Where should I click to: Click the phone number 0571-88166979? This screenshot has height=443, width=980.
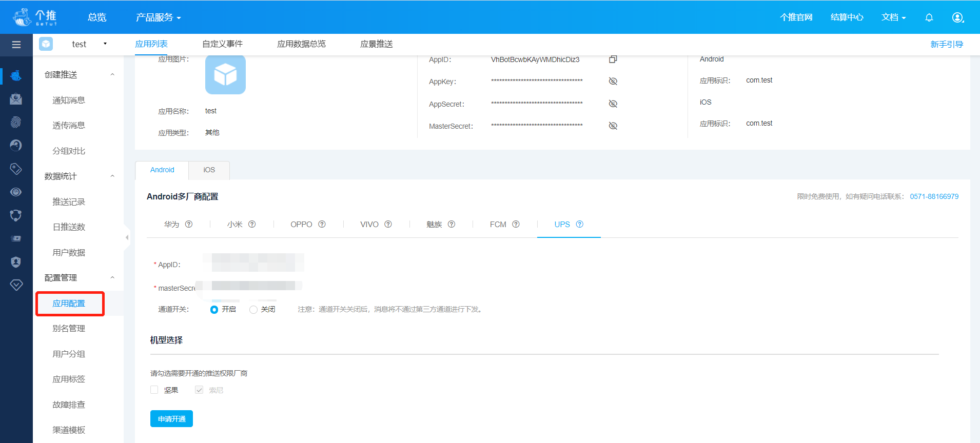(934, 196)
